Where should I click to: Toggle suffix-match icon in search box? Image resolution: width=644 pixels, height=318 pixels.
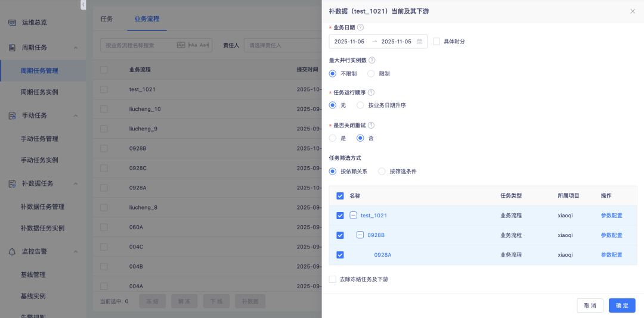[204, 45]
